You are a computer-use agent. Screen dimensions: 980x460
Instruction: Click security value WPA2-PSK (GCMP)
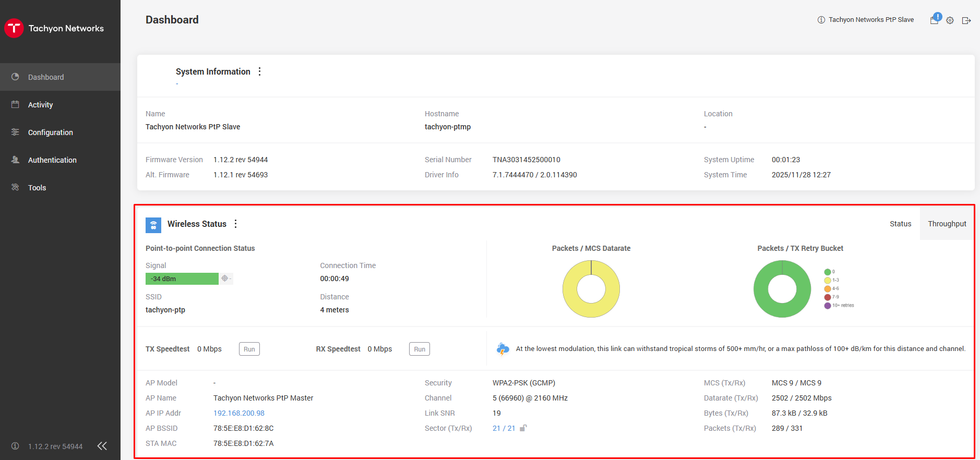524,383
